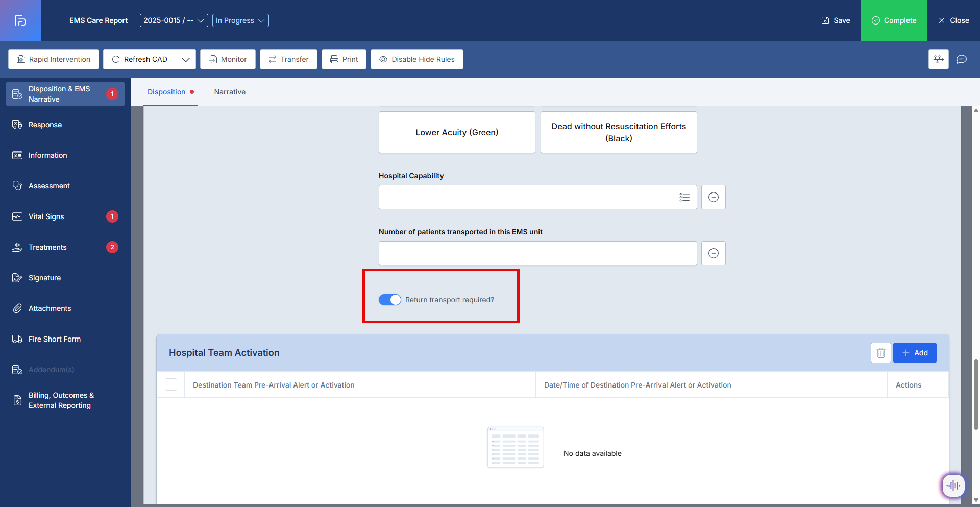The image size is (980, 507).
Task: Select Dead without Resuscitation Efforts (Black)
Action: pos(619,132)
